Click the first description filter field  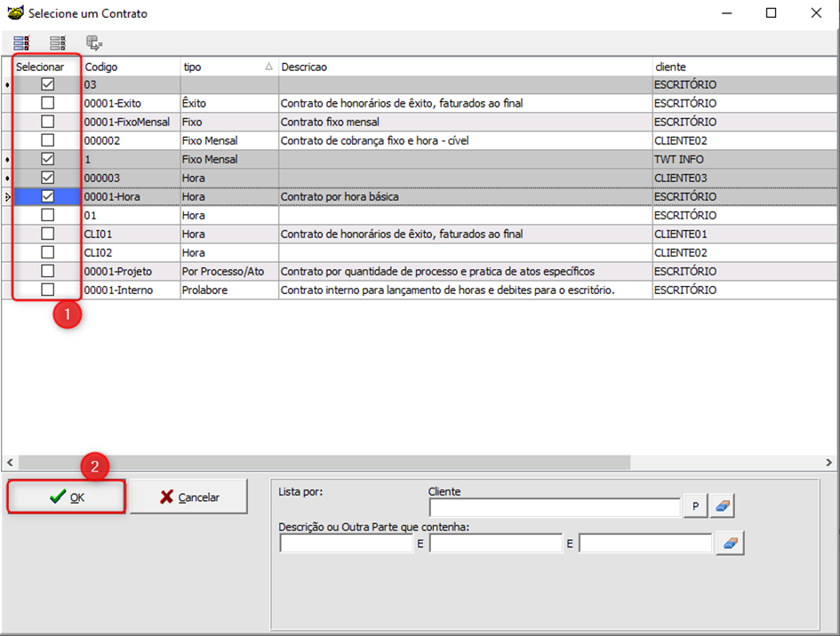(346, 544)
